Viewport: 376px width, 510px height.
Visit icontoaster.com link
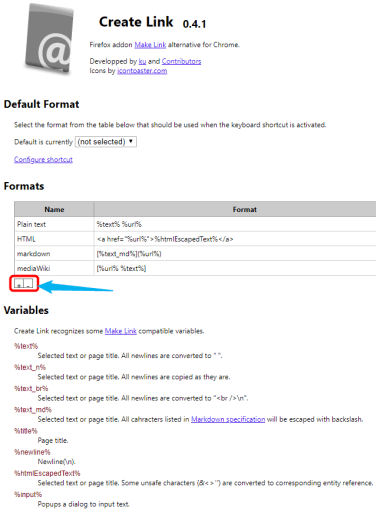point(142,71)
